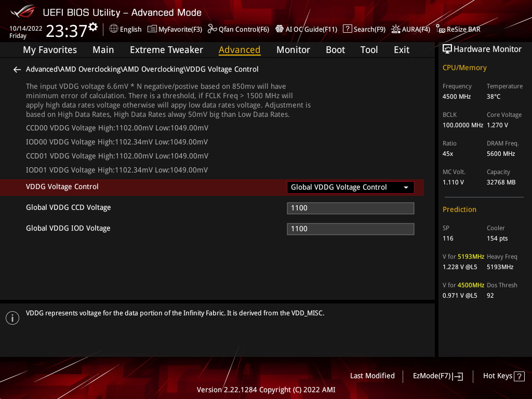Viewport: 532px width, 399px height.
Task: Open the AURA(F4) label
Action: coord(416,30)
